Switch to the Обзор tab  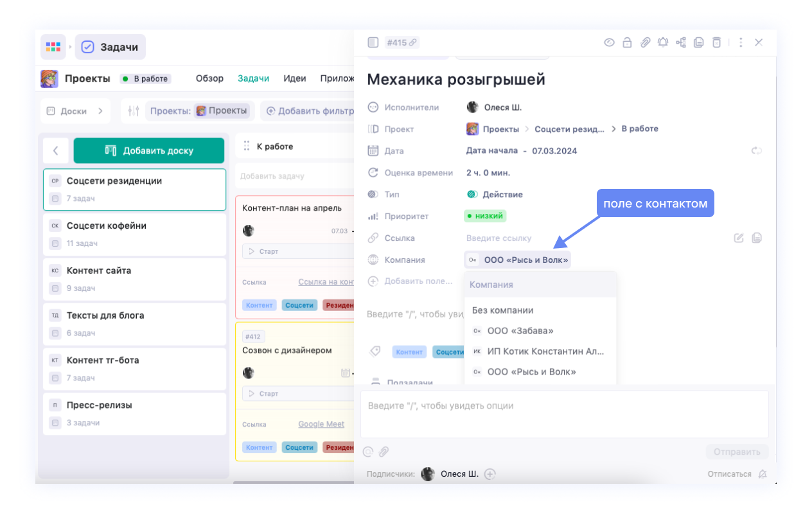(209, 78)
